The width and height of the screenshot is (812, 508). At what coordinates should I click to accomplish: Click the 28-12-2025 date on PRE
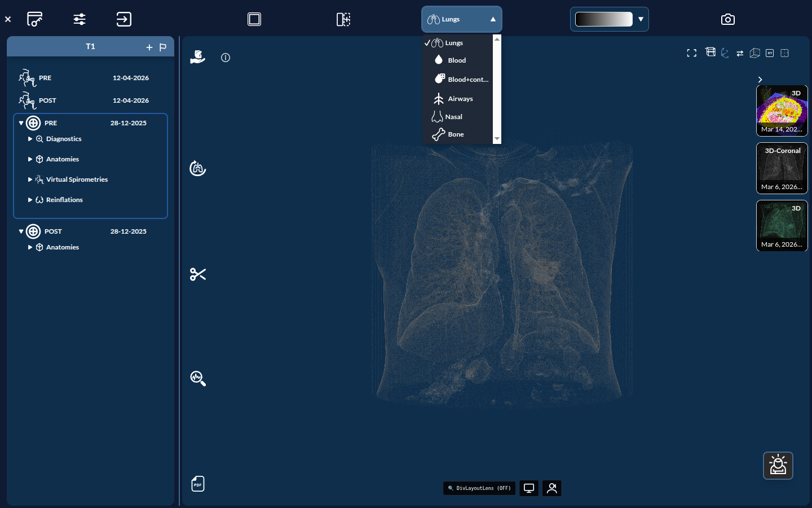tap(129, 123)
